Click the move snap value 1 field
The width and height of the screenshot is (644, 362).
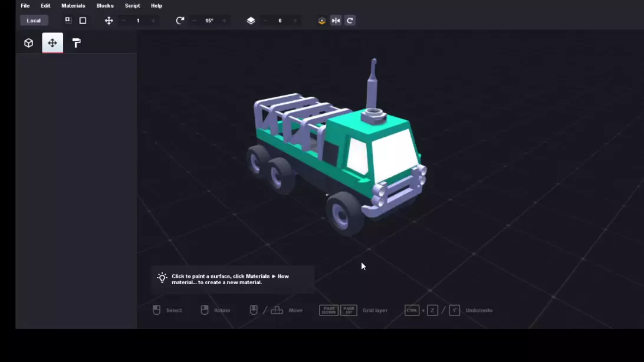[x=138, y=21]
